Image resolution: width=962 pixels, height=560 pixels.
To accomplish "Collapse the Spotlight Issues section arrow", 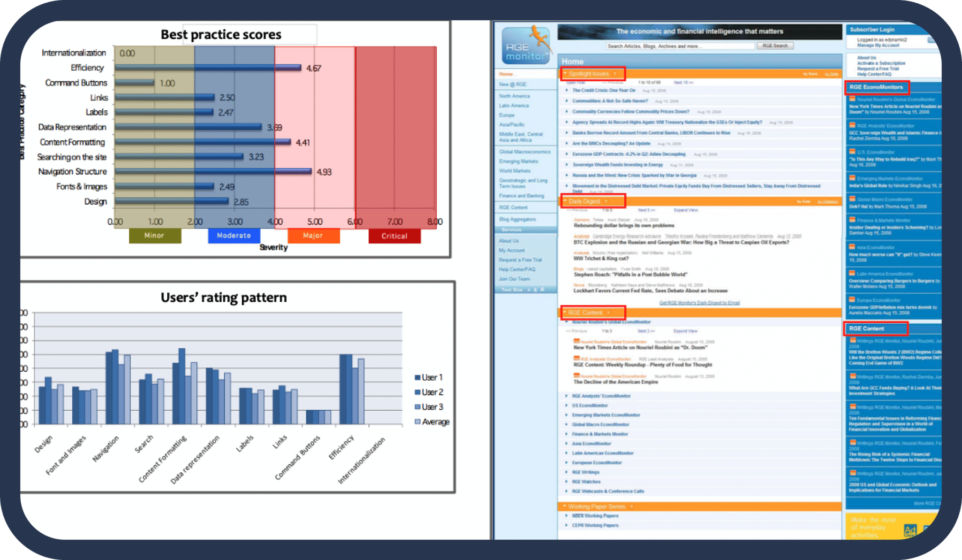I will click(565, 74).
